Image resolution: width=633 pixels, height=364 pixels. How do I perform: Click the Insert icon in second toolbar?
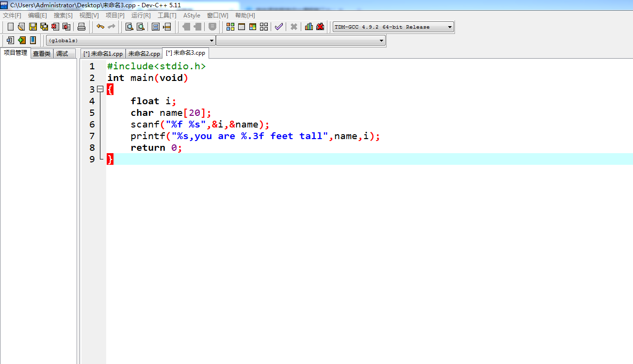coord(10,40)
